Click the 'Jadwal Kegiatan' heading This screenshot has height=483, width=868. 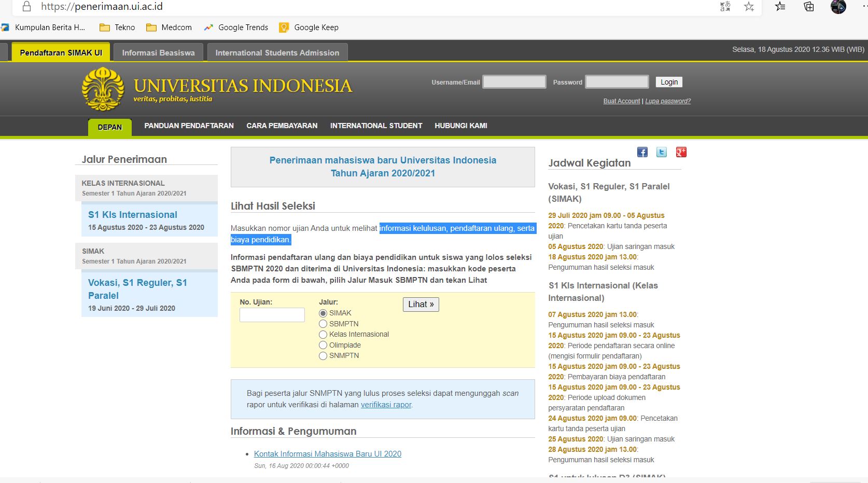590,163
